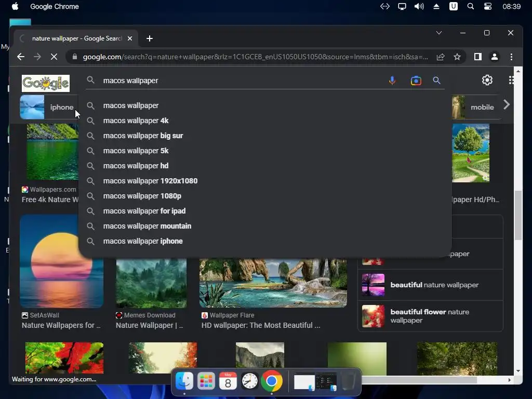The width and height of the screenshot is (532, 399).
Task: Stop loading the page
Action: pos(54,57)
